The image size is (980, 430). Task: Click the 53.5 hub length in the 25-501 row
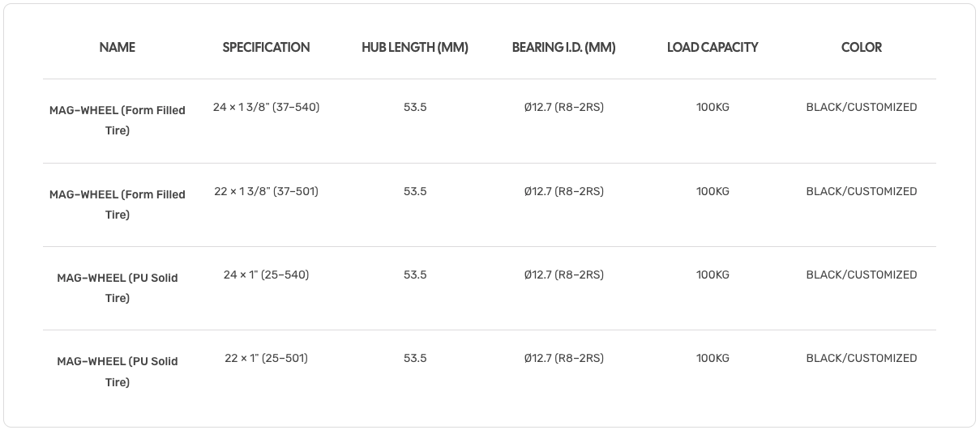(415, 358)
